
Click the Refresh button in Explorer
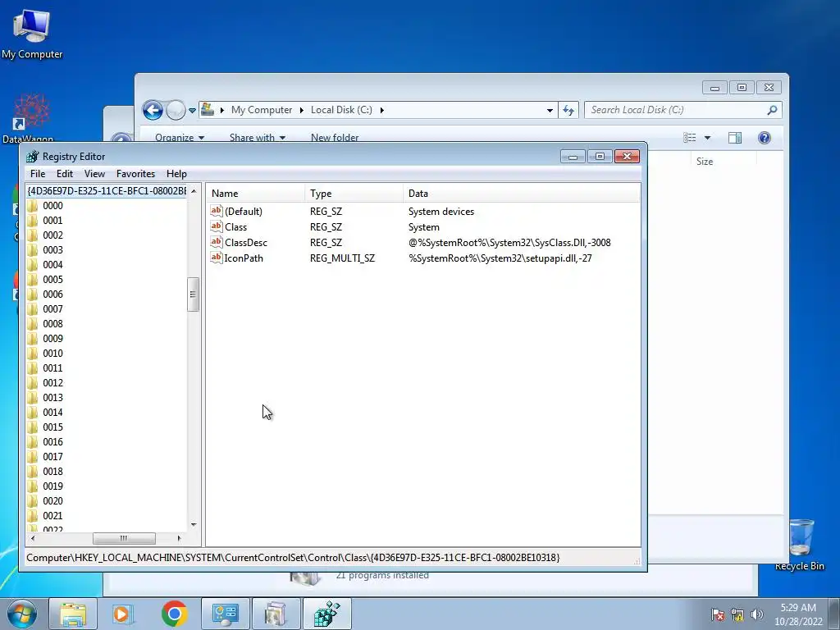point(568,111)
